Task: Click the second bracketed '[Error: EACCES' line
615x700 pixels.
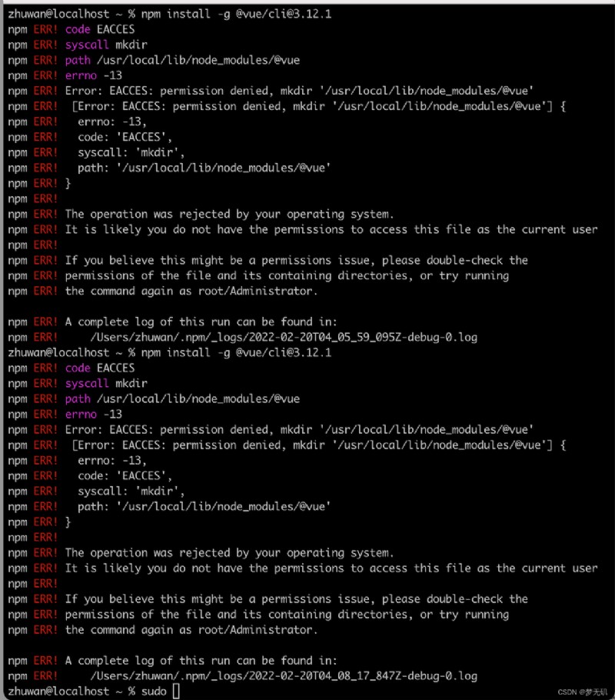Action: coord(319,445)
